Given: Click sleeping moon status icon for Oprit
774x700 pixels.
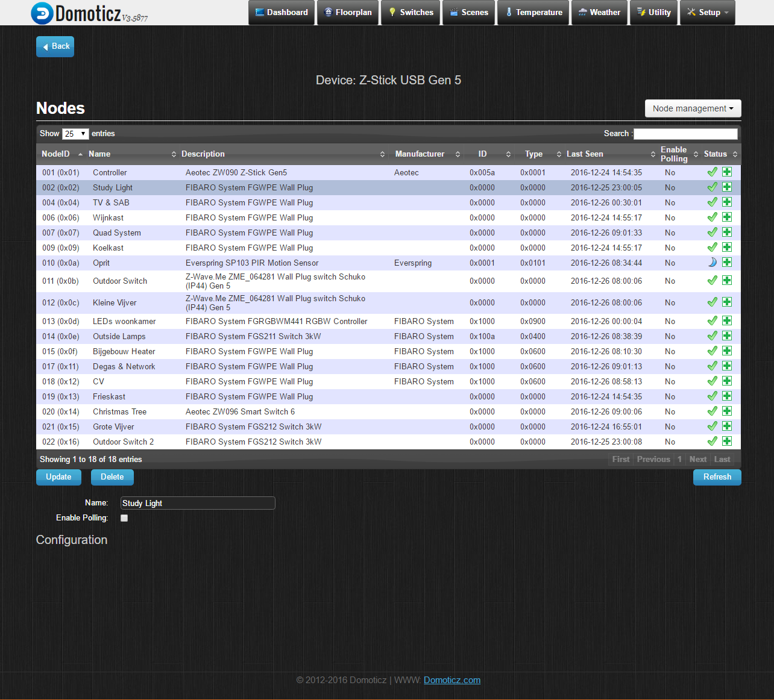Looking at the screenshot, I should click(x=713, y=262).
